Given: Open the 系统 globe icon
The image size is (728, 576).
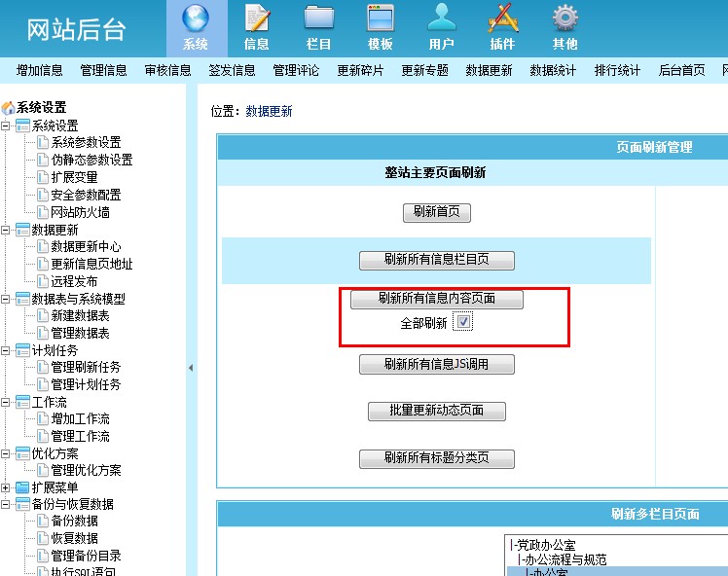Looking at the screenshot, I should [196, 19].
